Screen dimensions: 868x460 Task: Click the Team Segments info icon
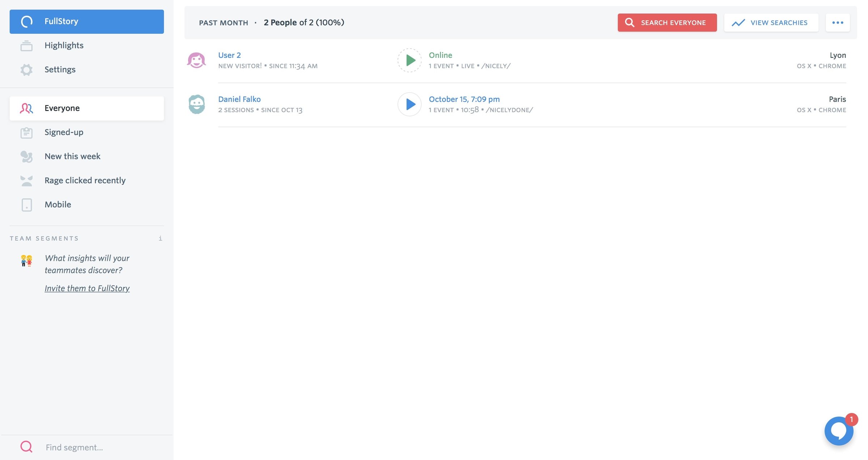tap(160, 238)
